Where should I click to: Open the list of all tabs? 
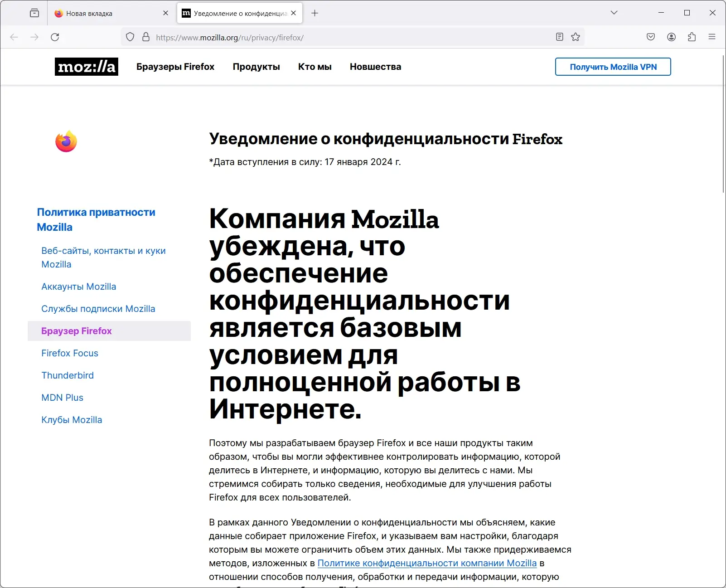click(x=614, y=13)
